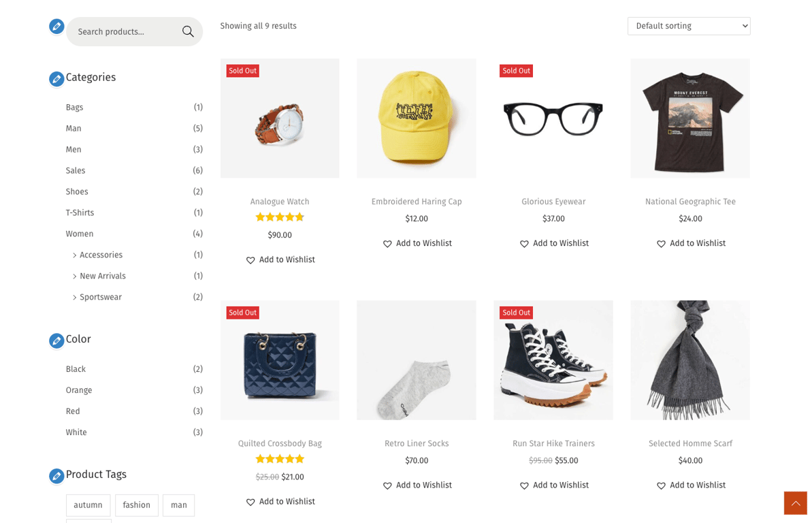Click the edit pencil icon beside Product Tags

tap(56, 476)
